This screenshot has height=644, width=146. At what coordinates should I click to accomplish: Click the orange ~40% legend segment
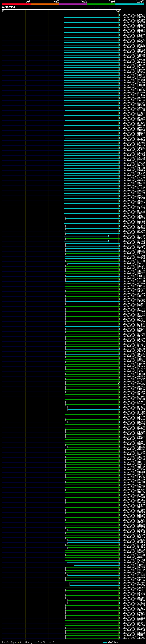pyautogui.click(x=45, y=4)
